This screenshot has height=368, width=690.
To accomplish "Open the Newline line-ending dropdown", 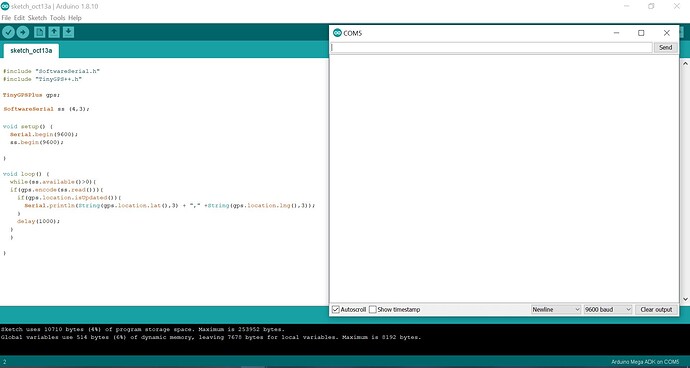I will [556, 309].
